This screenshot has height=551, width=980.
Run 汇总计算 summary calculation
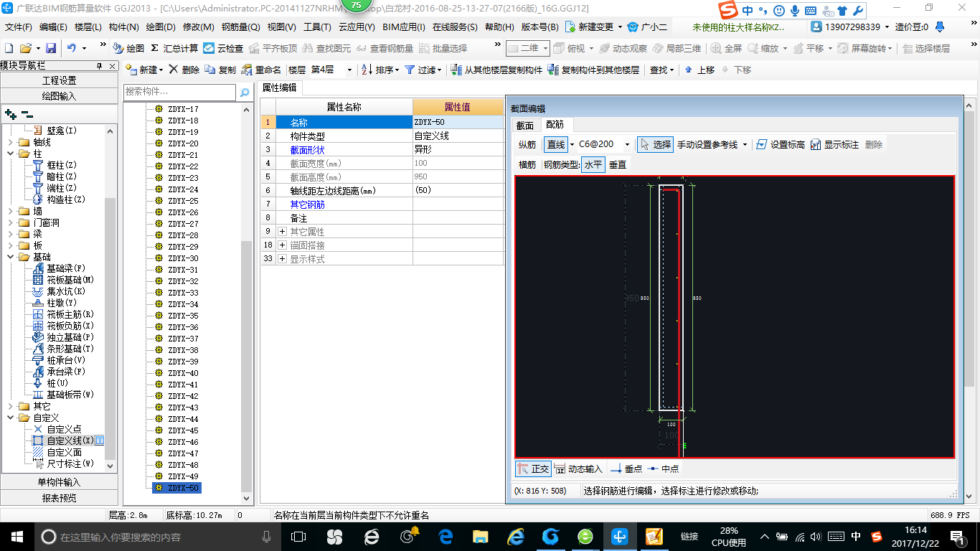tap(174, 48)
